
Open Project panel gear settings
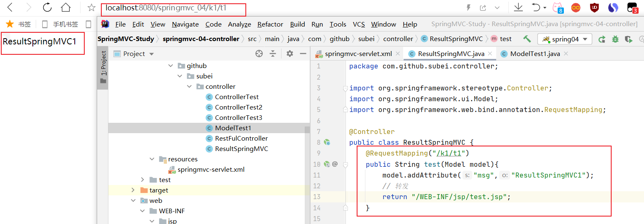(290, 54)
